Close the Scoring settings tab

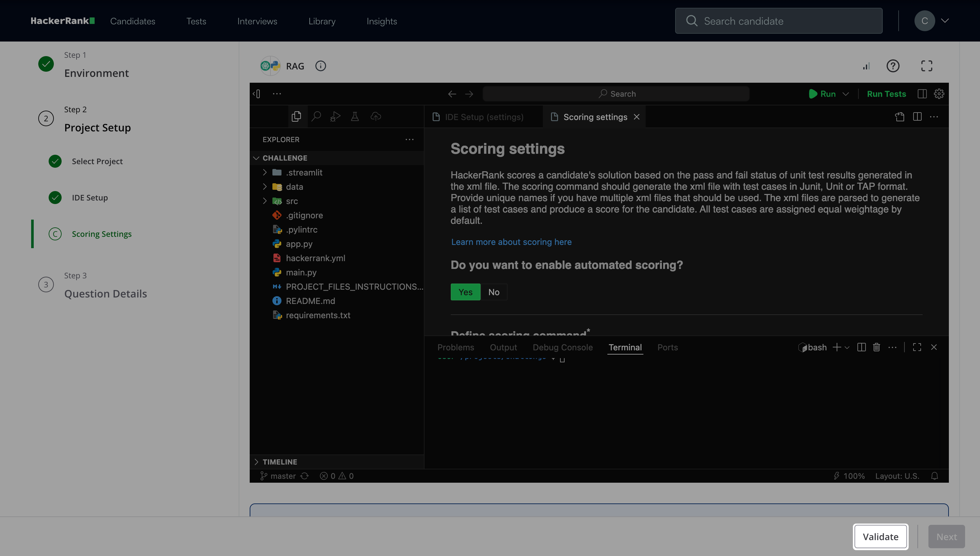pos(636,117)
